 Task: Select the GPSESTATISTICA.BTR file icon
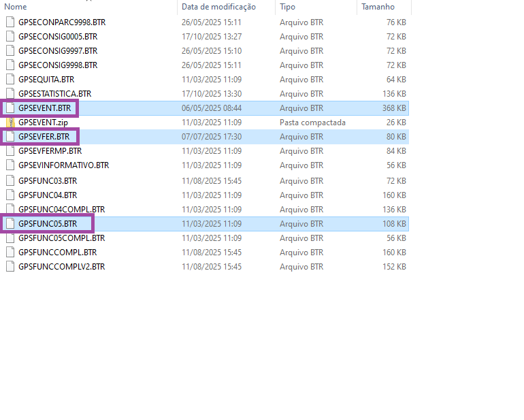pyautogui.click(x=10, y=94)
